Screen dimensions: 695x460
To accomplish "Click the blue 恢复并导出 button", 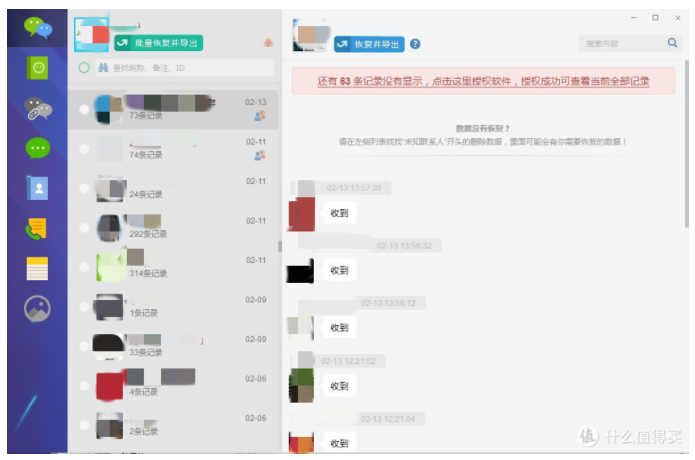I will [x=368, y=44].
